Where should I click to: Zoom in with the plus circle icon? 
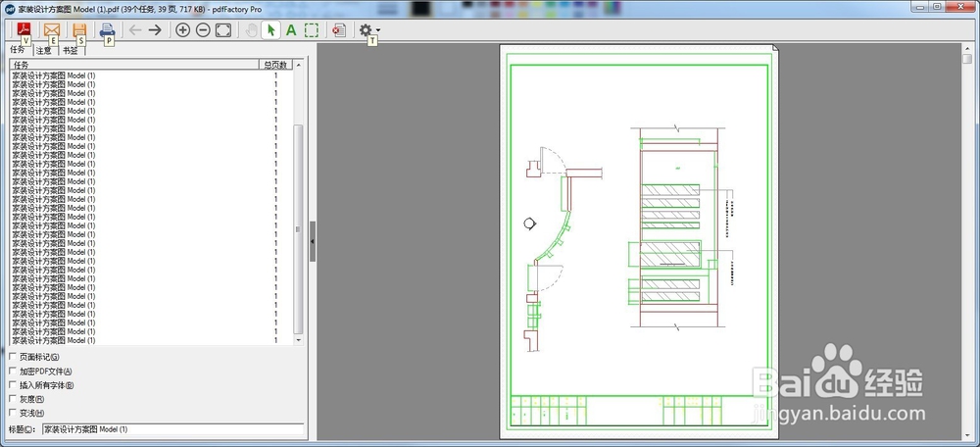point(182,30)
